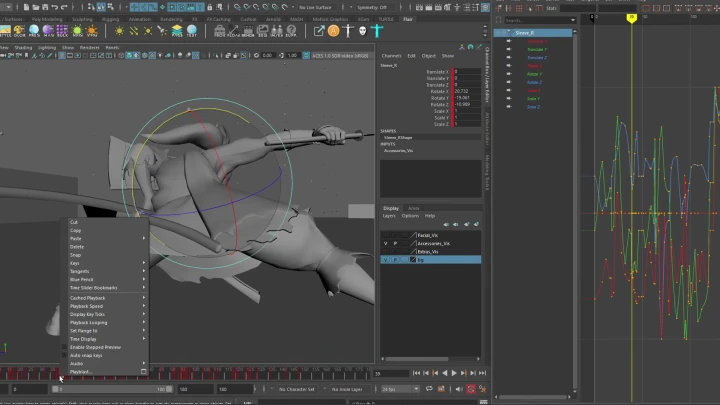Click the playback range slider bar
This screenshot has width=720, height=405.
pyautogui.click(x=112, y=389)
